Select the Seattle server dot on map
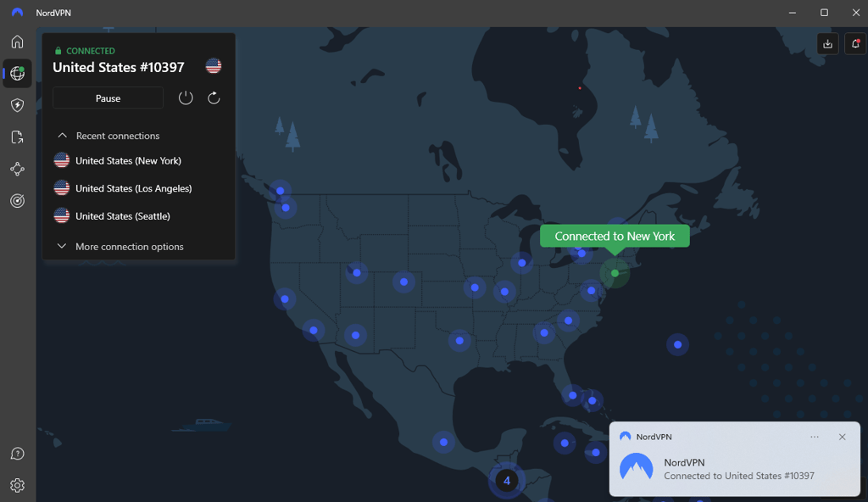Image resolution: width=868 pixels, height=502 pixels. click(286, 208)
